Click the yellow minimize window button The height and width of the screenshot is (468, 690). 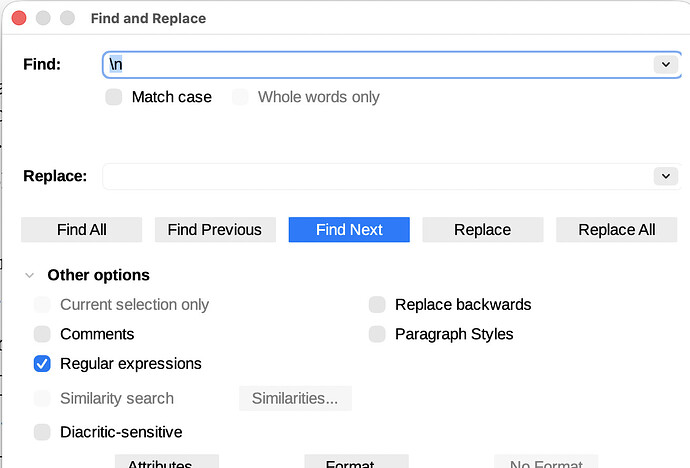point(43,18)
